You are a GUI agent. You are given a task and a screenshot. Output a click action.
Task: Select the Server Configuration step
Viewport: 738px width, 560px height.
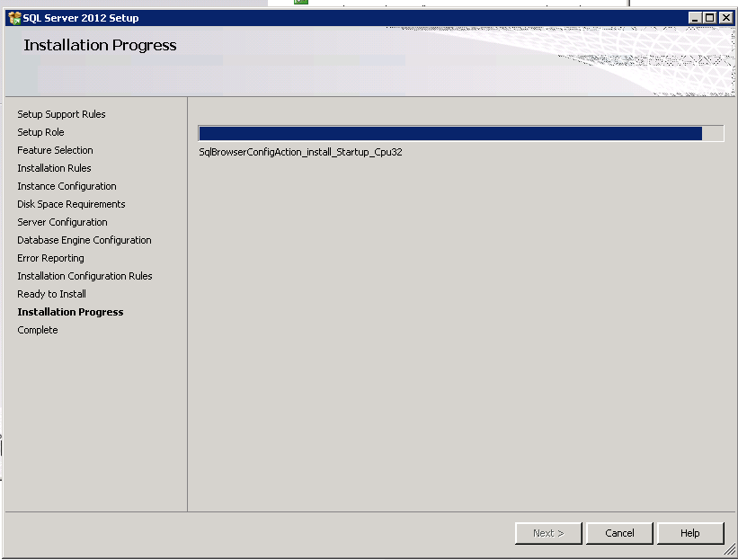[x=62, y=222]
